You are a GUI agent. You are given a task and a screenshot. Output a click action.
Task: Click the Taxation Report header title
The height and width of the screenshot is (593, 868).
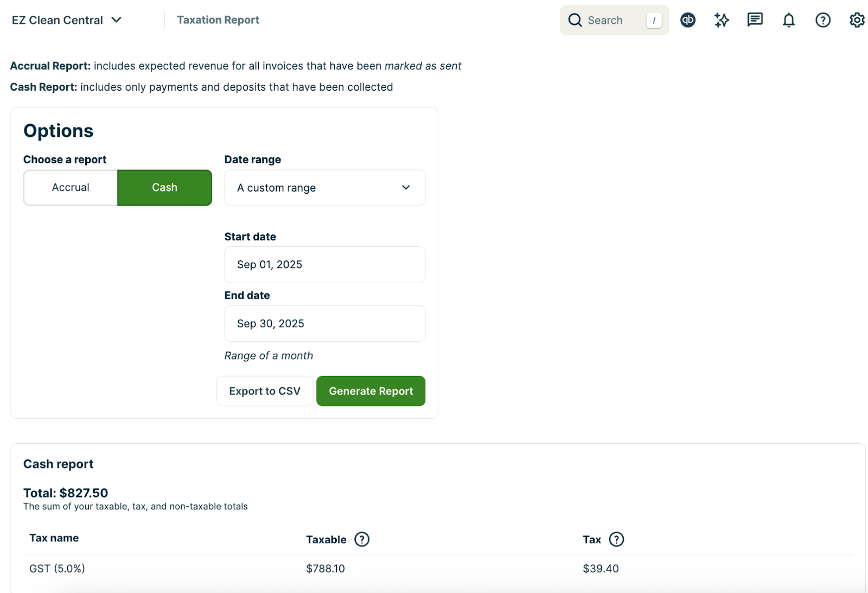tap(218, 20)
